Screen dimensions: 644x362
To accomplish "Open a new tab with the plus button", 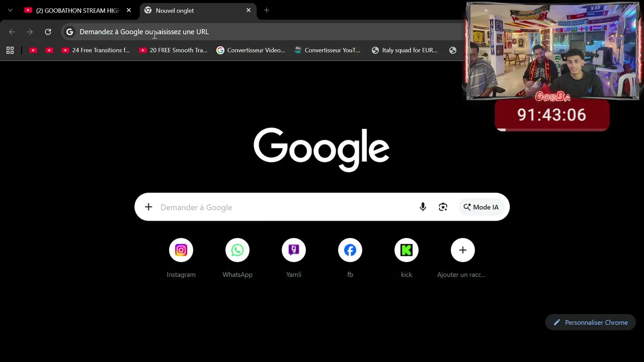I will click(267, 10).
